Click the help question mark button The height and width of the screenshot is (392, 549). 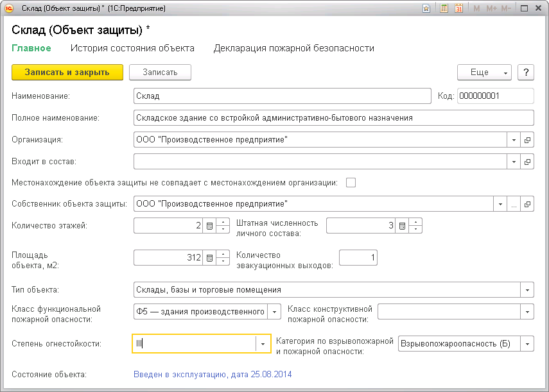click(526, 72)
